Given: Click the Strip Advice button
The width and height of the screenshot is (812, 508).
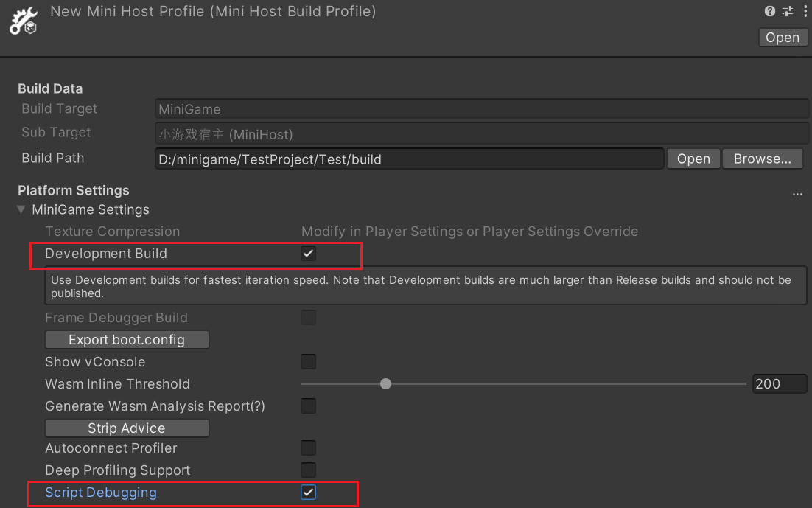Looking at the screenshot, I should [x=127, y=428].
